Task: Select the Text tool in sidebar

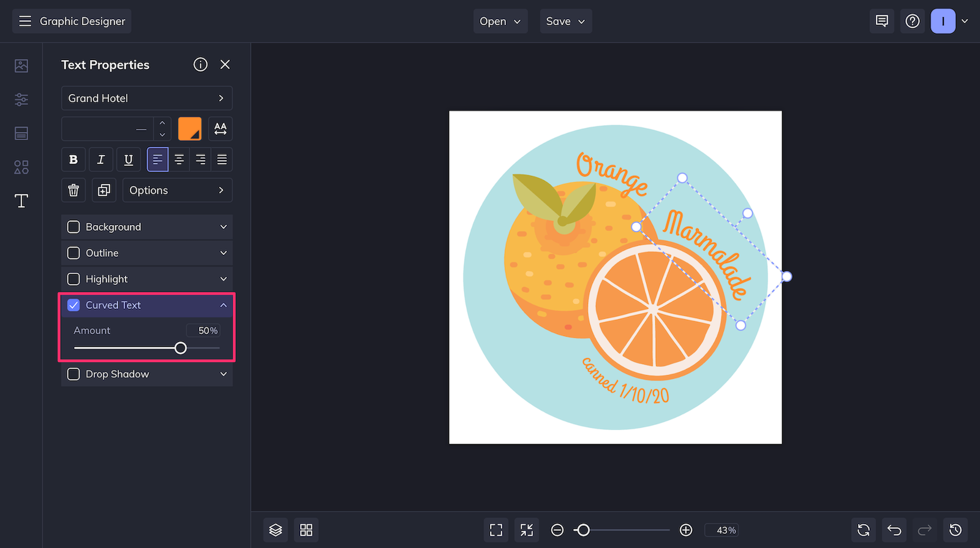Action: (21, 201)
